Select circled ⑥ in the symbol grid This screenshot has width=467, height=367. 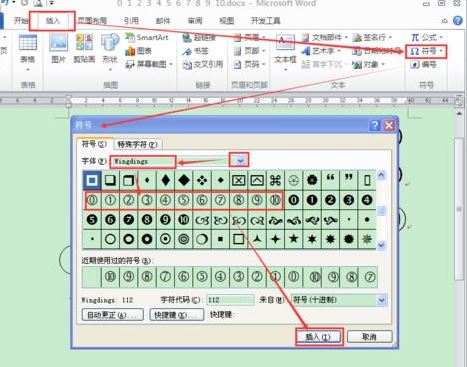[202, 200]
